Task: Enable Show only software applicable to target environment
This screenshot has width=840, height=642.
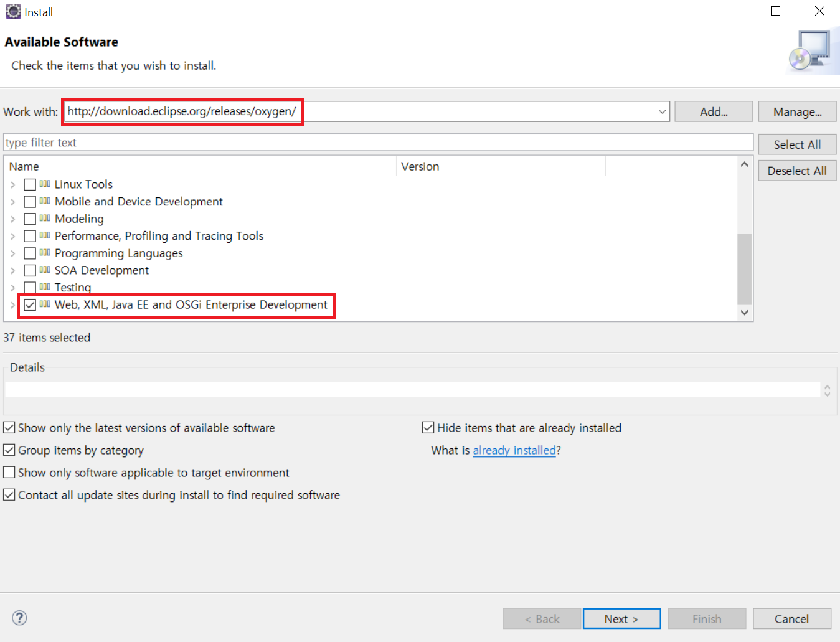Action: click(9, 473)
